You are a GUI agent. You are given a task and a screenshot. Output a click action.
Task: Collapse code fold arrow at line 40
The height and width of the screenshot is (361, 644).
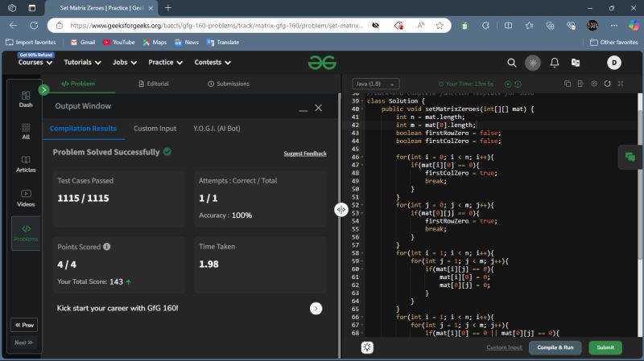click(x=361, y=109)
